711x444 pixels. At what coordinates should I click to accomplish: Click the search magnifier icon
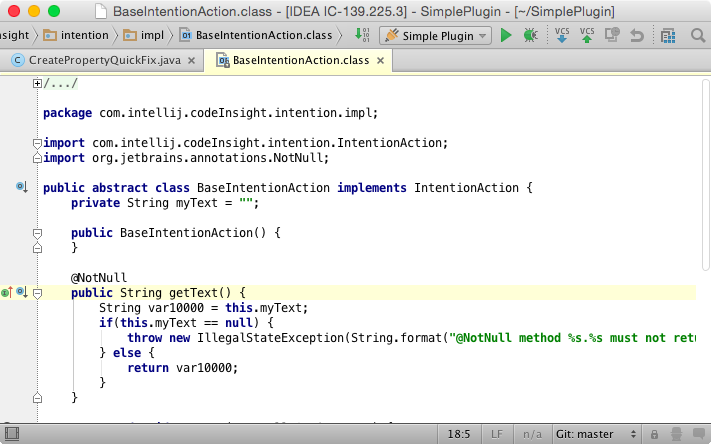(698, 35)
